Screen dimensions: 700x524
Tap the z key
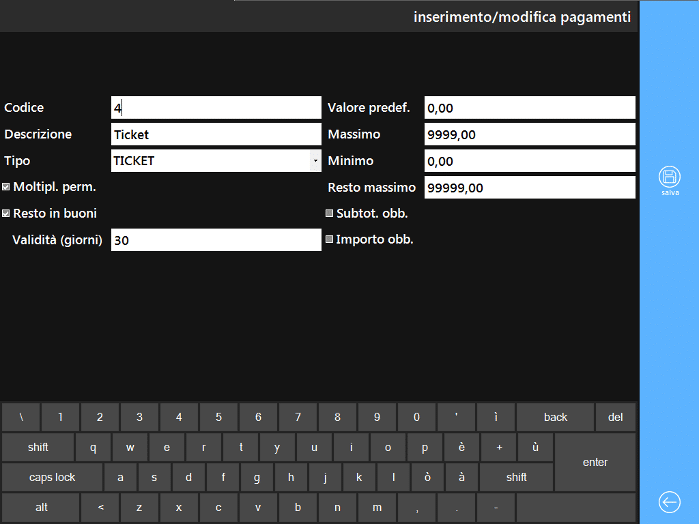(139, 507)
